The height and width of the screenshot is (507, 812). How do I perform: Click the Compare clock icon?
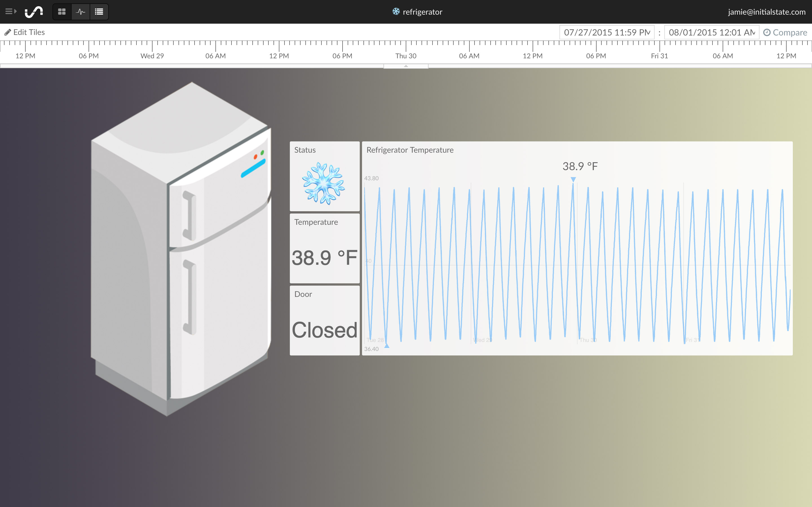(767, 32)
